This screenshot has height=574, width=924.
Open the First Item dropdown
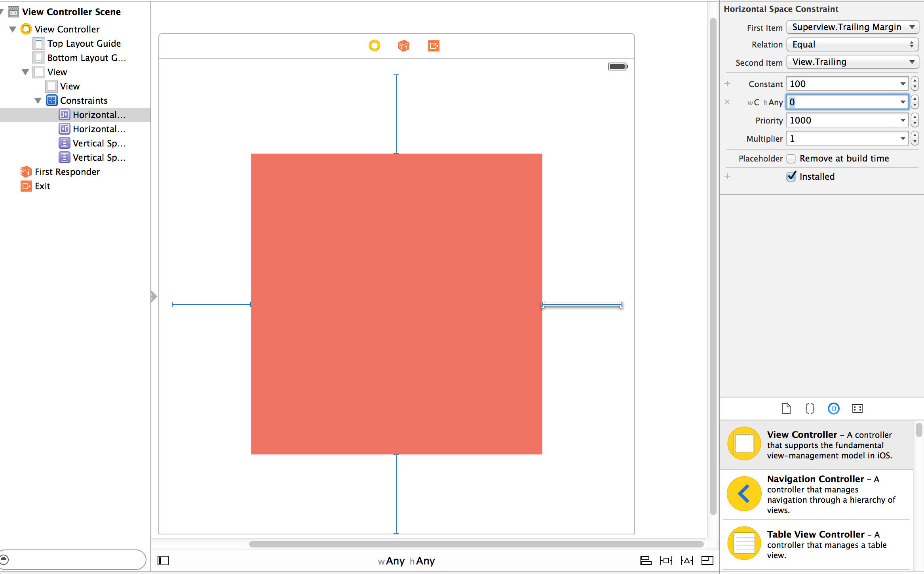852,27
